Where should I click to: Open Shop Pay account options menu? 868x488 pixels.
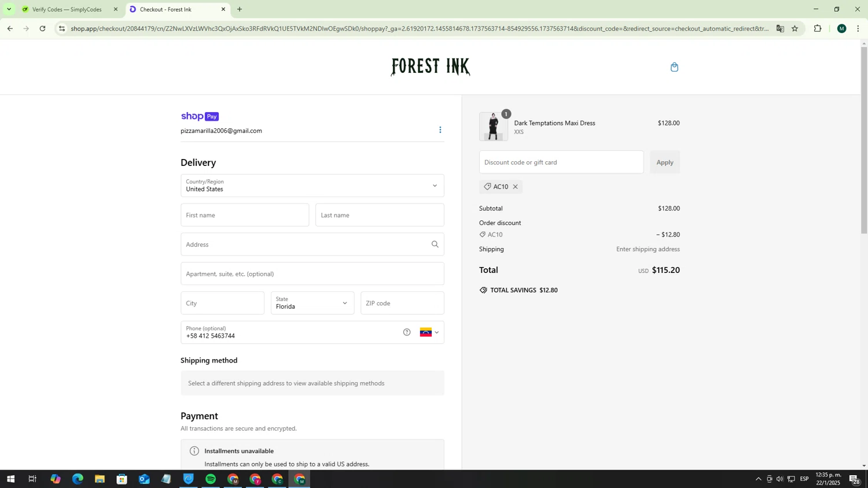click(x=440, y=130)
